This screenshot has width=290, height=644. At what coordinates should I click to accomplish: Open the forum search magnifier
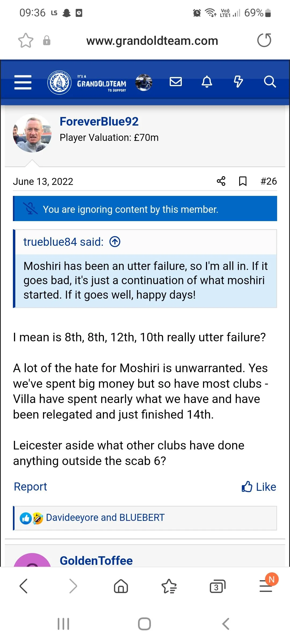(x=270, y=82)
